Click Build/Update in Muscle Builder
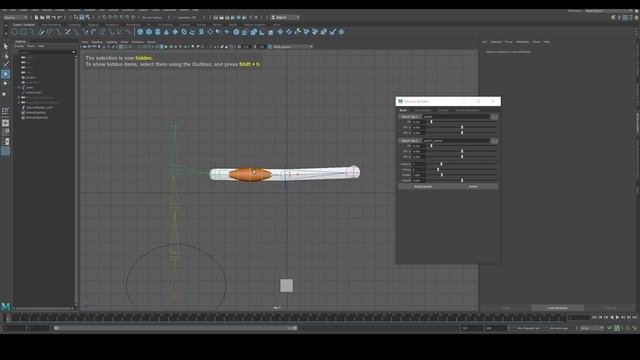This screenshot has width=640, height=360. pyautogui.click(x=423, y=187)
